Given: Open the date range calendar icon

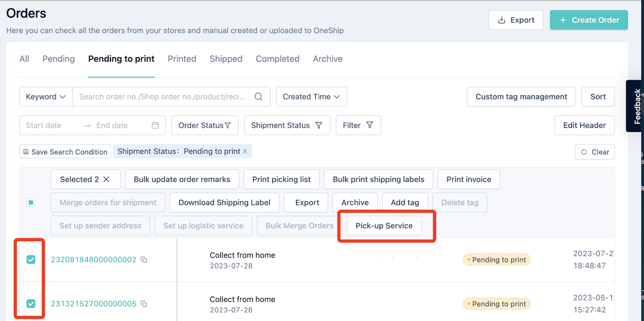Looking at the screenshot, I should click(x=155, y=125).
